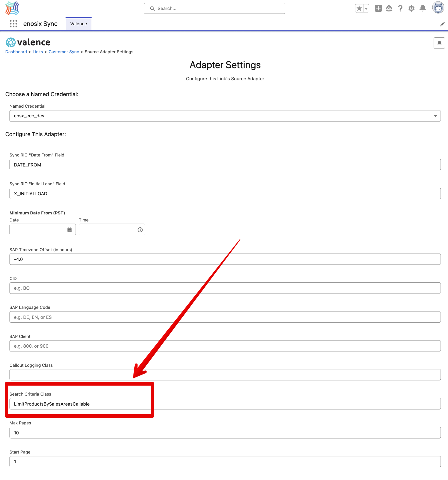Click the SAP Client input field
This screenshot has height=480, width=448.
[225, 346]
